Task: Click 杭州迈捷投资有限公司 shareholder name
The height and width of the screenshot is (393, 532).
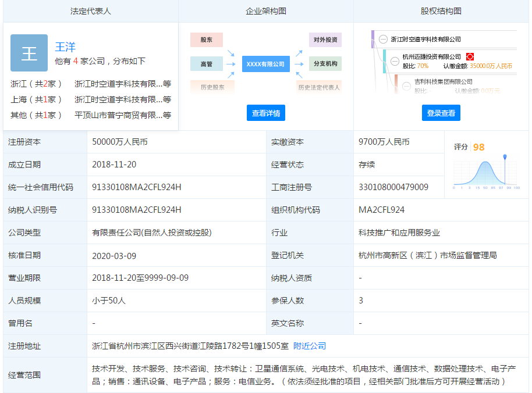Action: pos(431,56)
